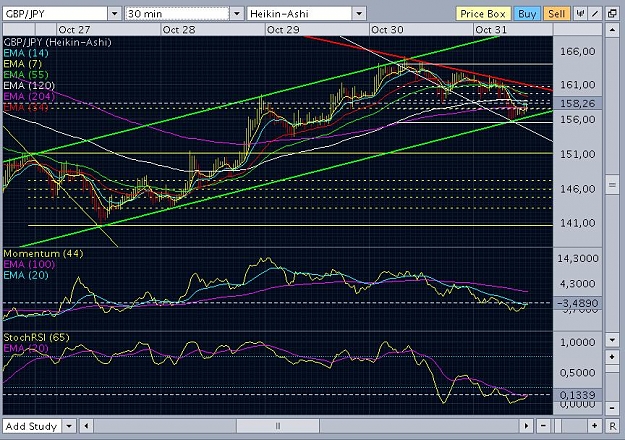
Task: Click the detach chart window icon
Action: coord(612,14)
